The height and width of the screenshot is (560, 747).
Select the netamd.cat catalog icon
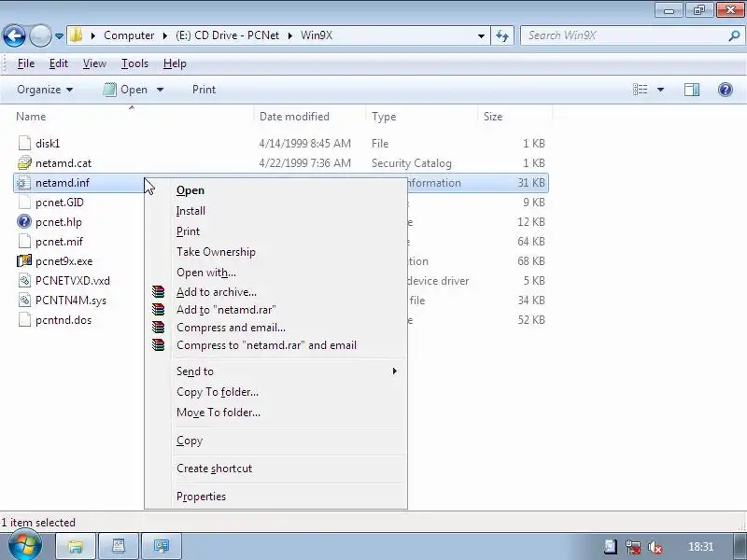24,162
